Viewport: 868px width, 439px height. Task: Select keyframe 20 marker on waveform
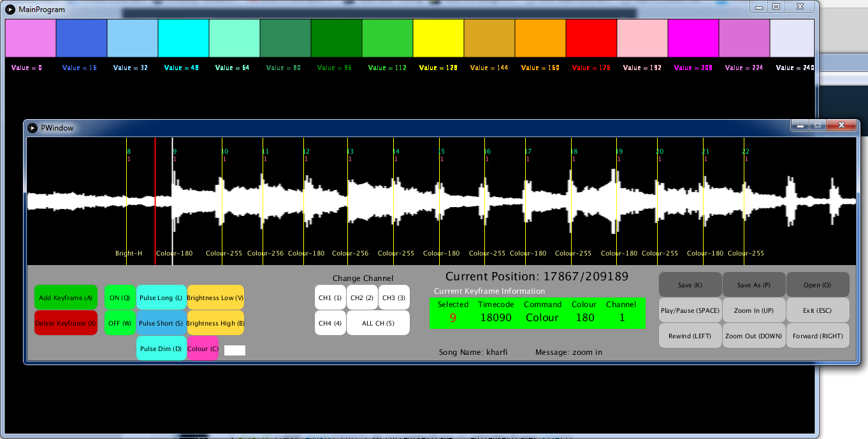[x=658, y=201]
